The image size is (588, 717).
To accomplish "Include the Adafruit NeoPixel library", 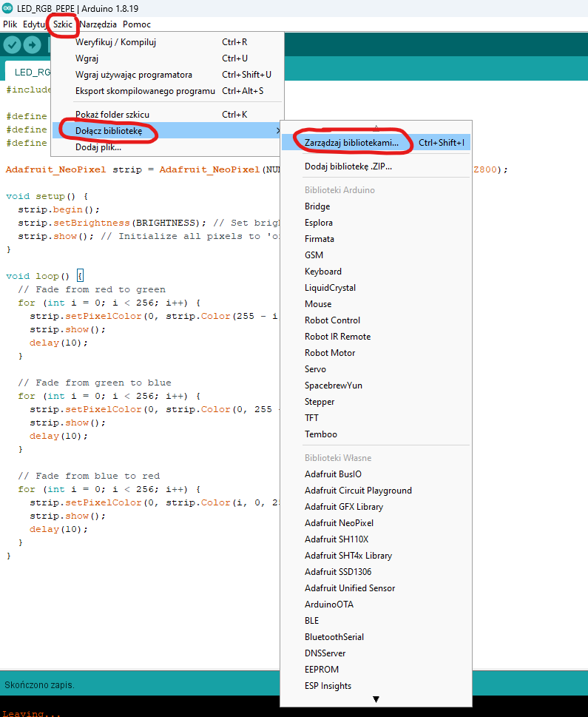I will click(376, 523).
